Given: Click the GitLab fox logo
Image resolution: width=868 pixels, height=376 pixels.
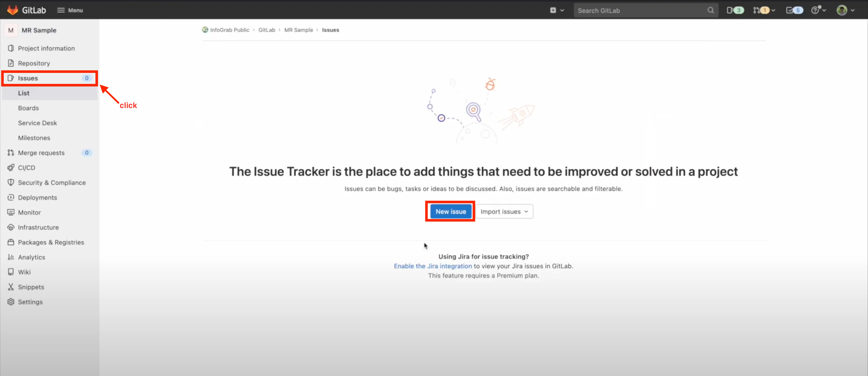Looking at the screenshot, I should [x=13, y=10].
